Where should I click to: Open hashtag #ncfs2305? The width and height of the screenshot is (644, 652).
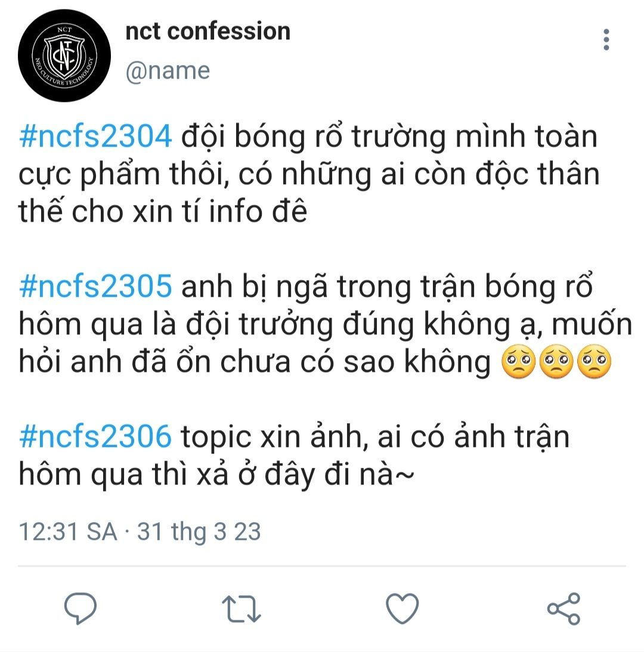click(x=95, y=286)
